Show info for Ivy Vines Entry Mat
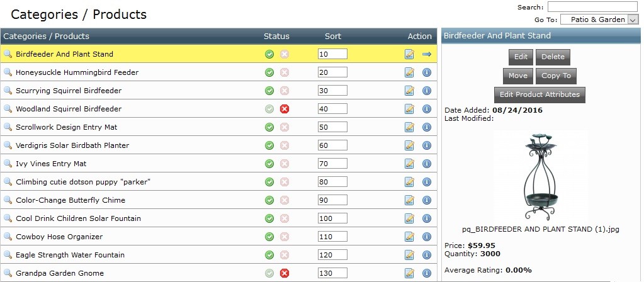This screenshot has height=282, width=644. click(426, 164)
